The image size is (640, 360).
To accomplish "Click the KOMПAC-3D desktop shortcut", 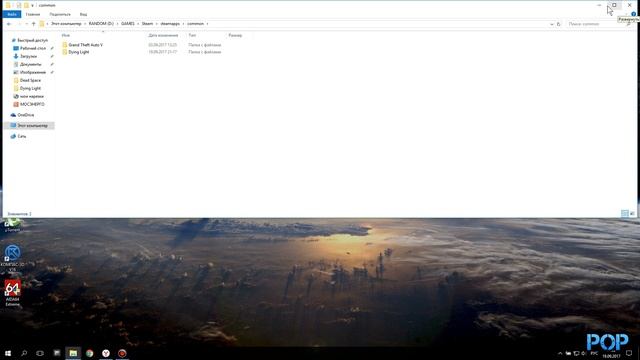I will click(x=12, y=259).
